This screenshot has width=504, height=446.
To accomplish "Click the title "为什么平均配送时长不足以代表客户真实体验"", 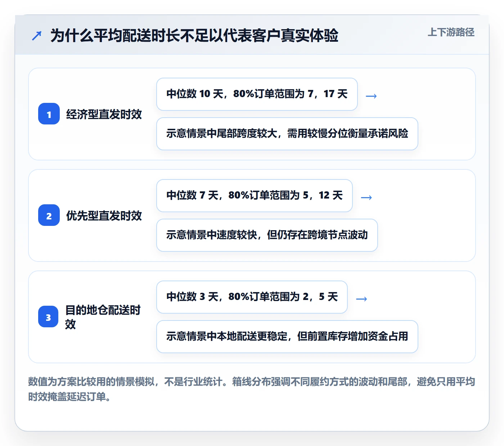I will point(194,36).
